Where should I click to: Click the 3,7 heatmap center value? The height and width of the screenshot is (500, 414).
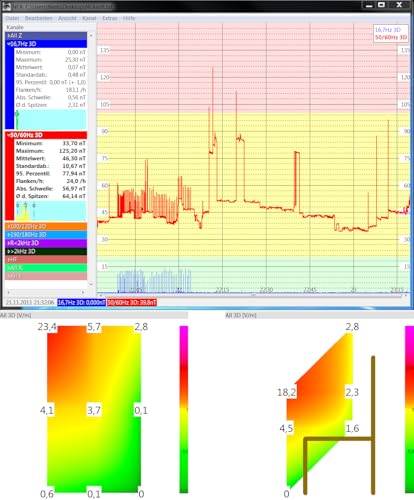point(94,410)
